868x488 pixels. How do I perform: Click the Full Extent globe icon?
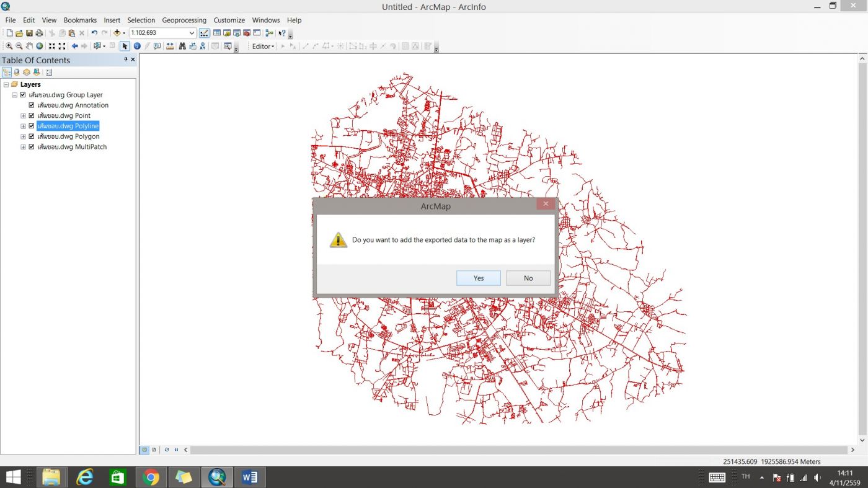(40, 47)
